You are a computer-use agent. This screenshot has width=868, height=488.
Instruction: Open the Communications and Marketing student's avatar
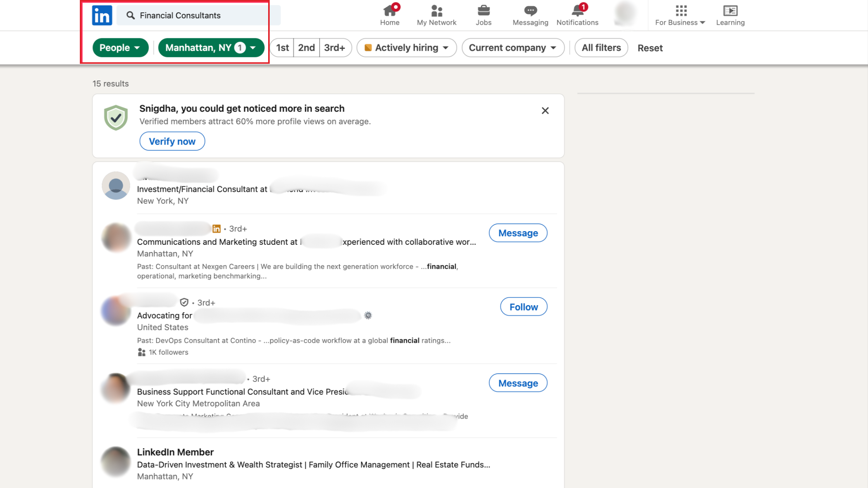click(x=115, y=237)
